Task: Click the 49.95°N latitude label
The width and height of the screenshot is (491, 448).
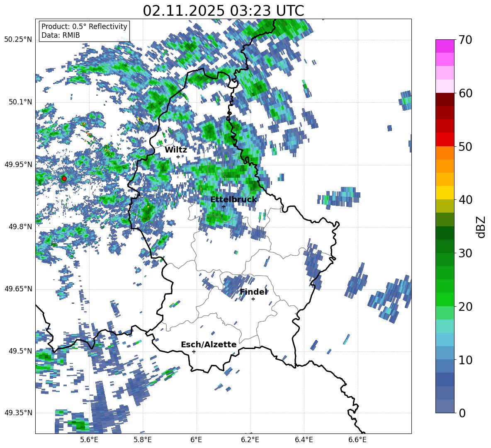Action: (x=18, y=164)
